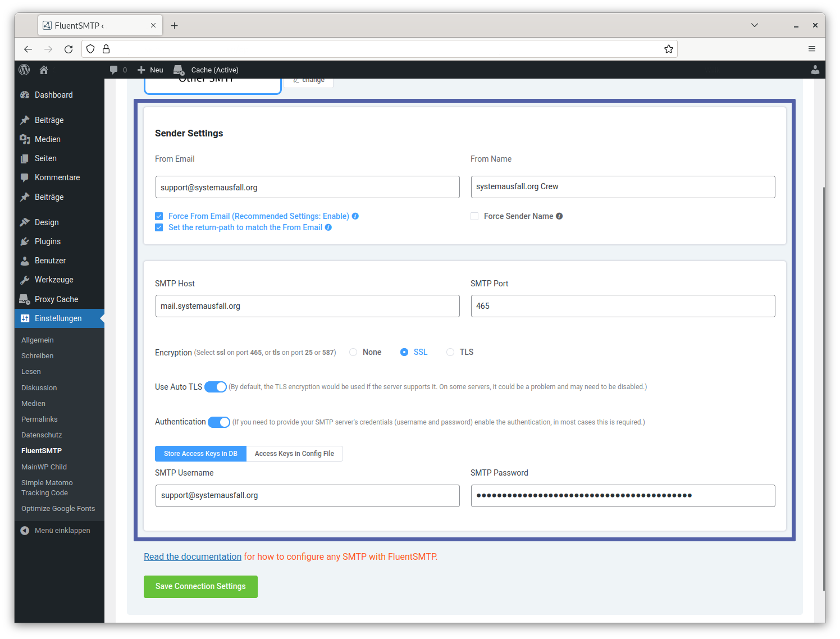
Task: Open Medien in main sidebar
Action: click(x=60, y=139)
